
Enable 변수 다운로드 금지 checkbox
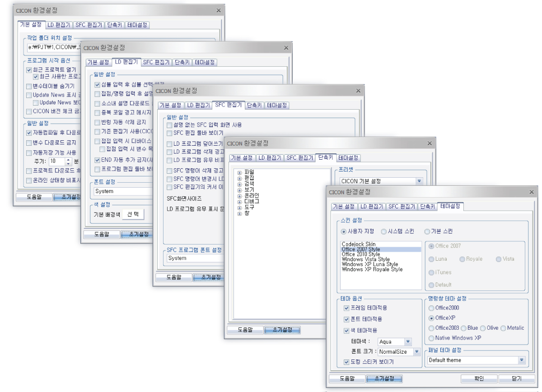(29, 143)
